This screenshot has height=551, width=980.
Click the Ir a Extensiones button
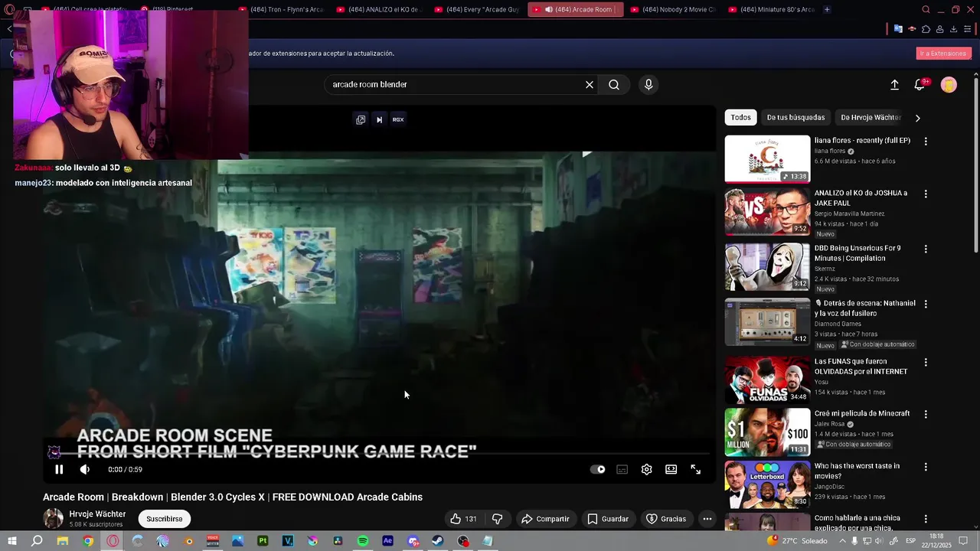(943, 54)
